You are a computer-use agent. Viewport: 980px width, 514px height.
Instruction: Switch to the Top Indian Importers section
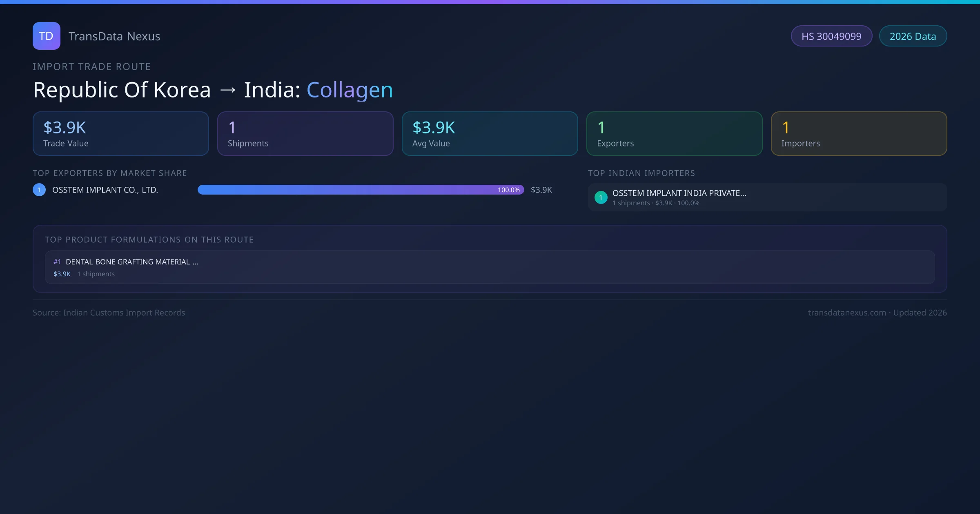click(641, 173)
